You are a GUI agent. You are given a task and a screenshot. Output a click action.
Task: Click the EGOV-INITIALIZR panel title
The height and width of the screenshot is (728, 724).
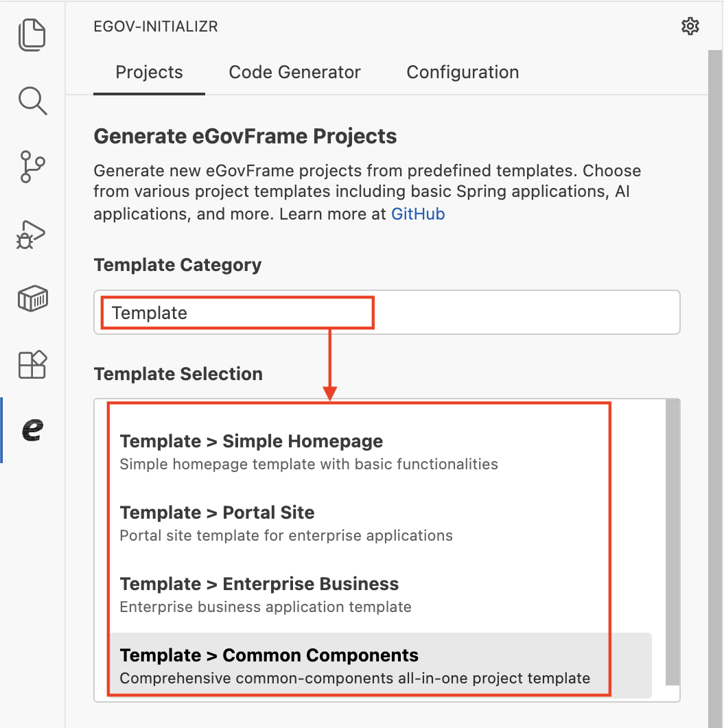pos(156,27)
